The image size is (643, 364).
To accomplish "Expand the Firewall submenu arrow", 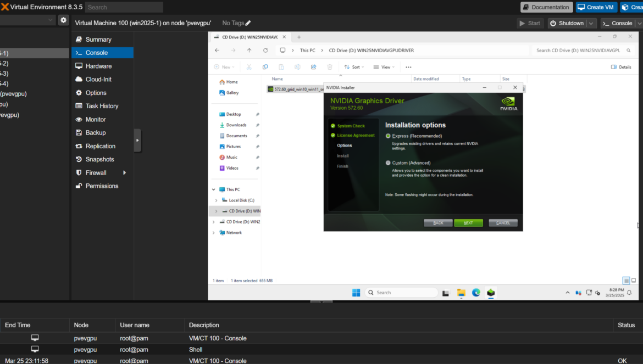I will tap(125, 173).
